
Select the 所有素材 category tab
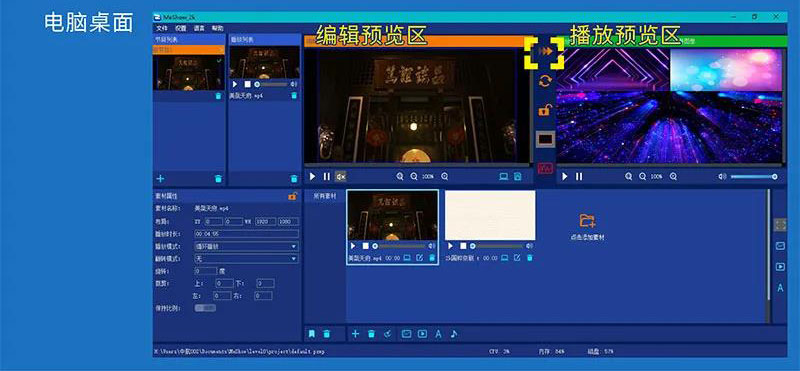pyautogui.click(x=324, y=195)
